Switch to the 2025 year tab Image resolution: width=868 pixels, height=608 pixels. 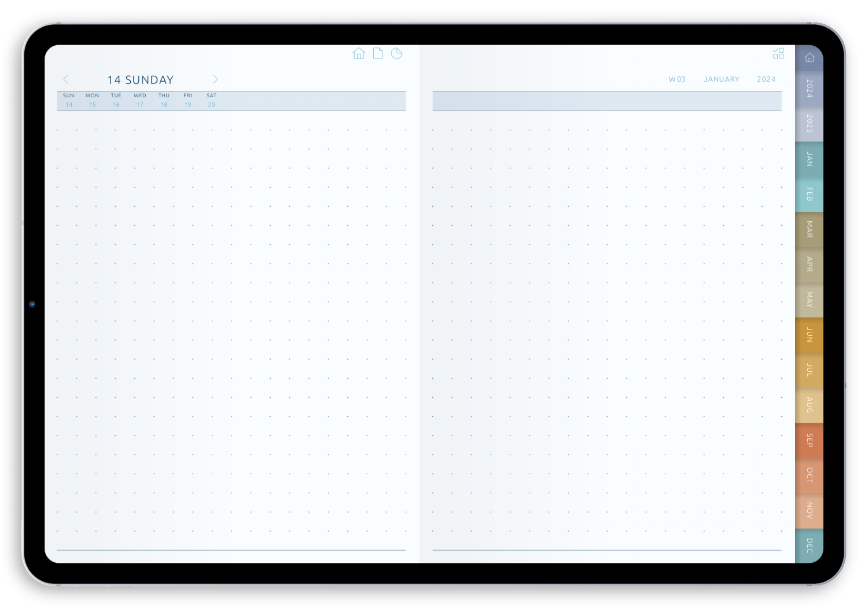point(809,124)
